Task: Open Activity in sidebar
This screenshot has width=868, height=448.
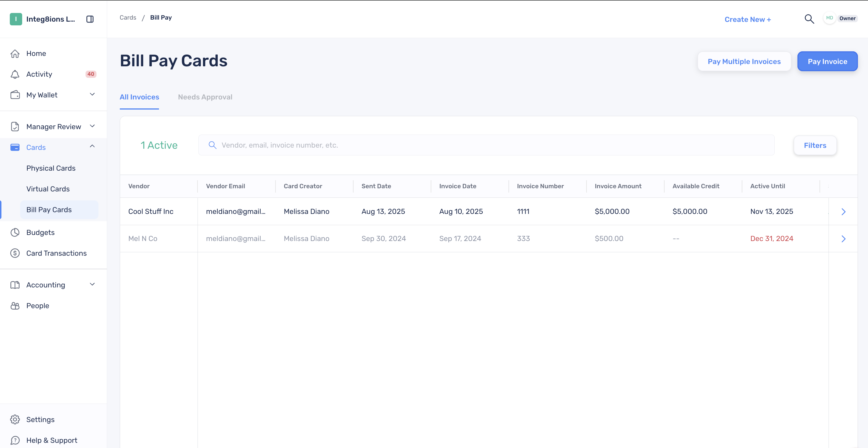Action: [39, 74]
